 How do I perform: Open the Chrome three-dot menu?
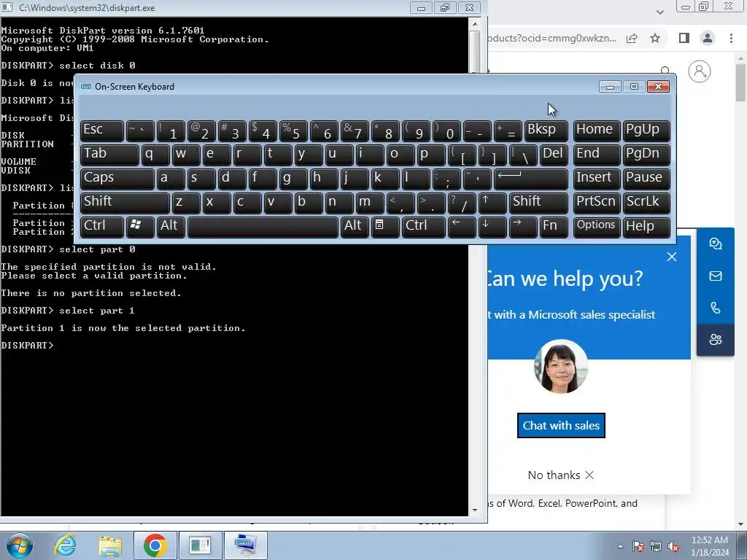click(x=731, y=38)
